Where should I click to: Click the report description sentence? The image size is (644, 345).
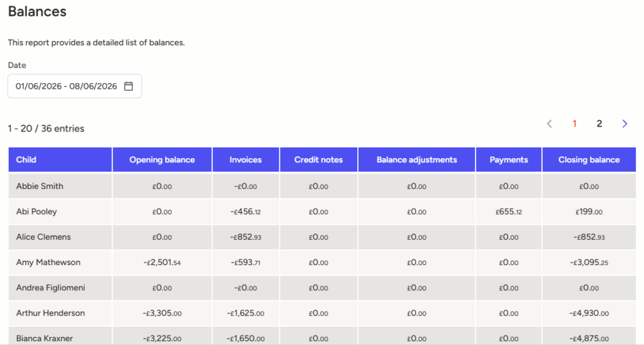tap(96, 42)
